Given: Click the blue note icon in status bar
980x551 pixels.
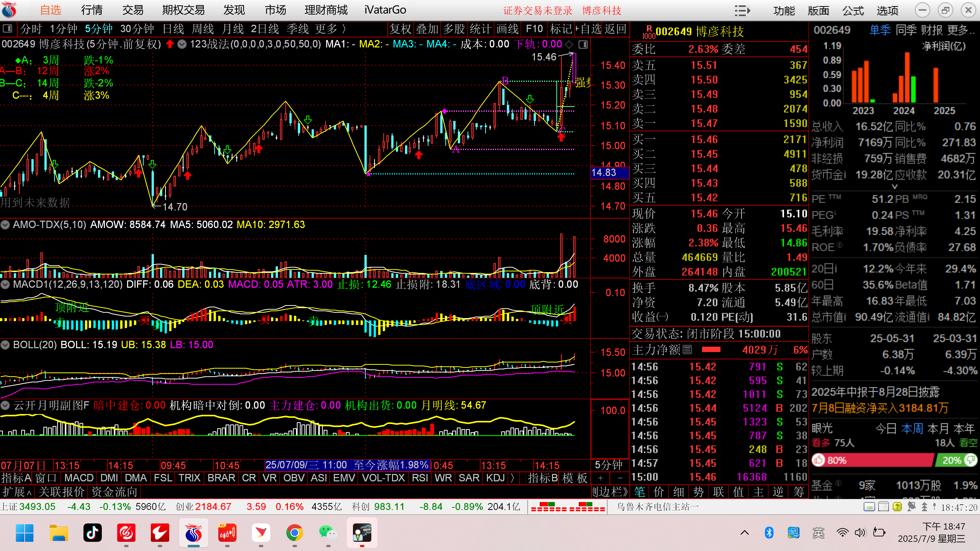Looking at the screenshot, I should click(x=869, y=507).
